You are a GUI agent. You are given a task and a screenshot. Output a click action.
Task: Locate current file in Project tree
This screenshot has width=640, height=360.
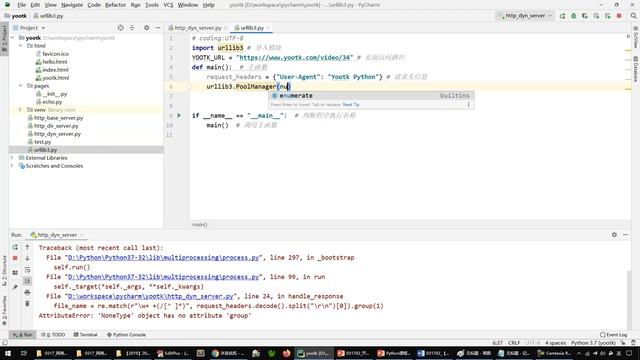tap(120, 28)
